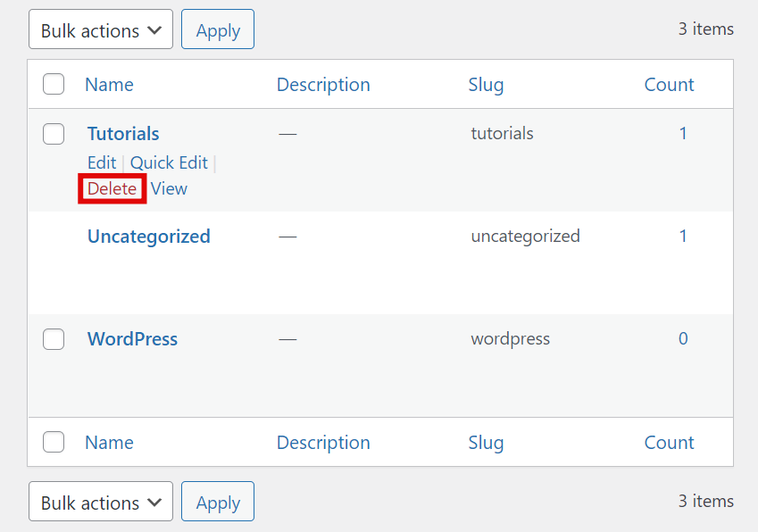Sort the table by Slug
The image size is (758, 532).
(486, 83)
